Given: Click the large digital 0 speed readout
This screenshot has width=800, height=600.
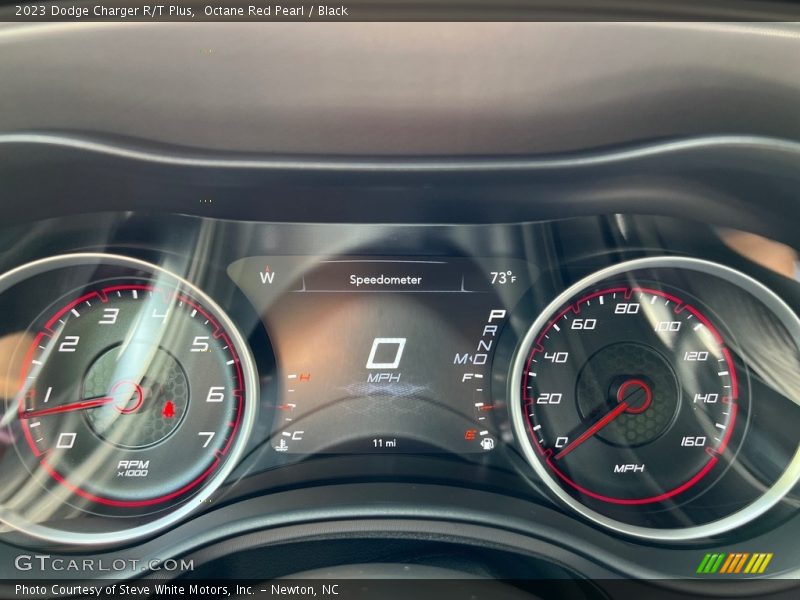Looking at the screenshot, I should pos(385,353).
